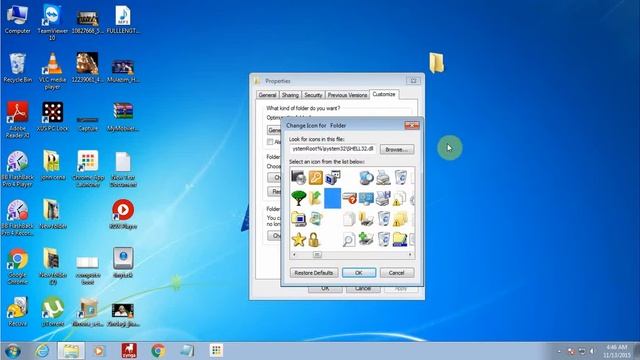Viewport: 640px width, 360px height.
Task: Select the Computer desktop icon
Action: click(18, 19)
